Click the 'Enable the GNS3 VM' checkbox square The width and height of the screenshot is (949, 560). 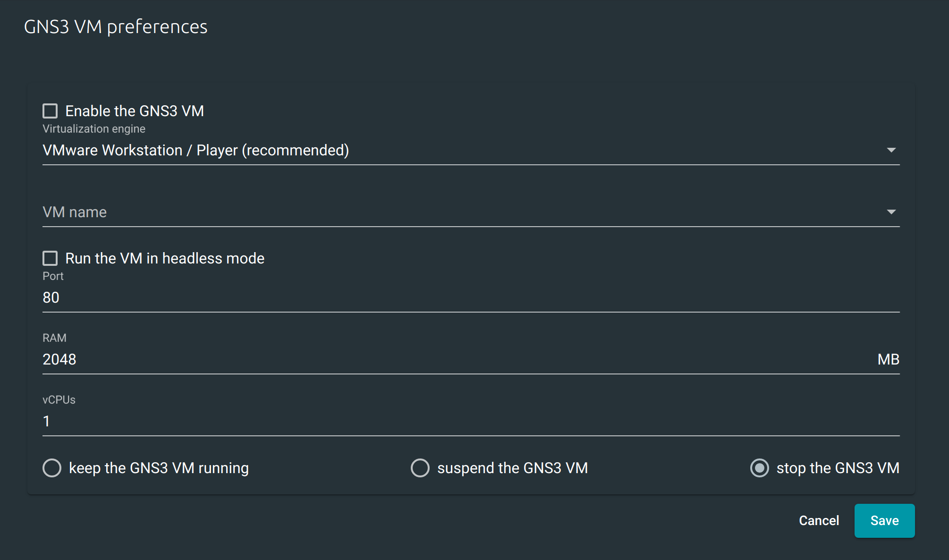click(50, 110)
